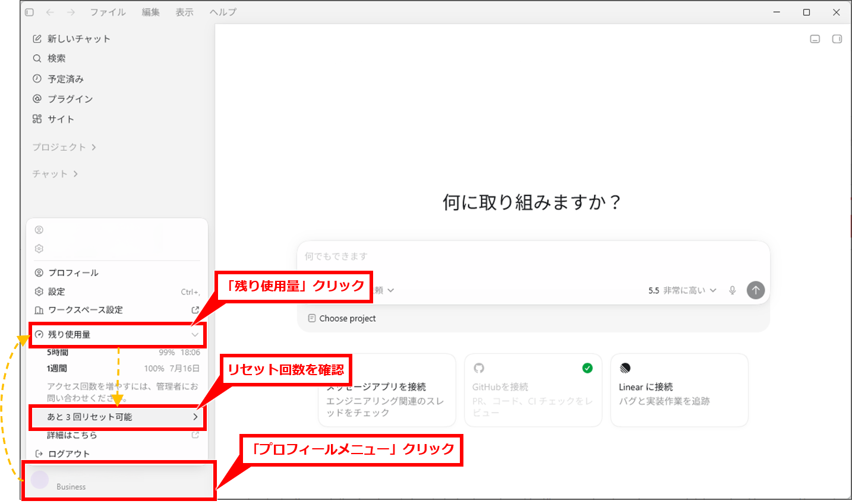Viewport: 852px width, 504px height.
Task: Click the send arrow button
Action: click(755, 290)
